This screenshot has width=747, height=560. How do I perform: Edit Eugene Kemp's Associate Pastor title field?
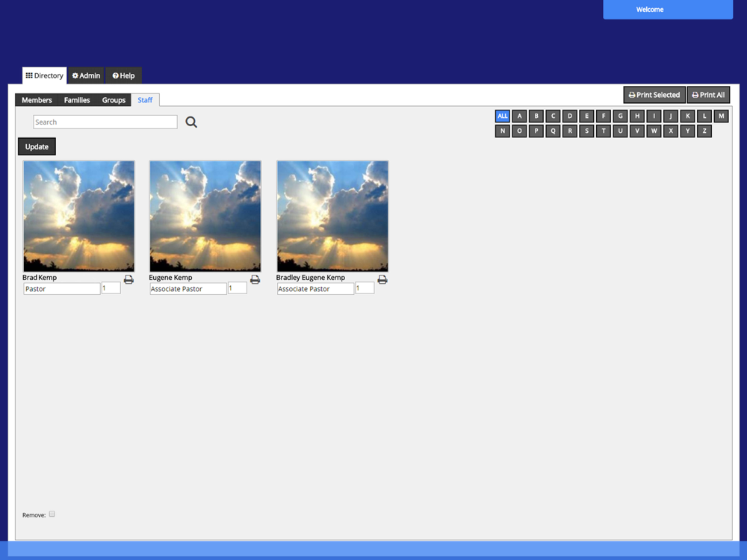pyautogui.click(x=188, y=288)
